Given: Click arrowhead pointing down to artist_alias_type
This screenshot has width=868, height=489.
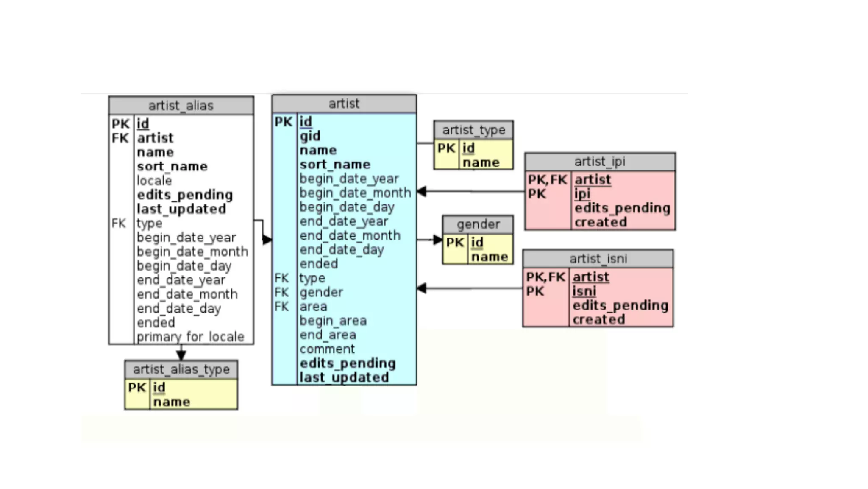Looking at the screenshot, I should [x=181, y=355].
